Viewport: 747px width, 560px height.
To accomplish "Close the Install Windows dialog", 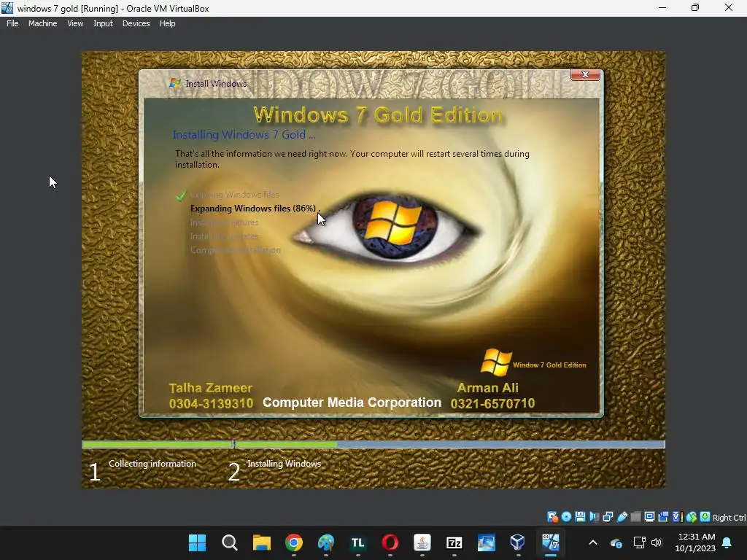I will coord(585,75).
